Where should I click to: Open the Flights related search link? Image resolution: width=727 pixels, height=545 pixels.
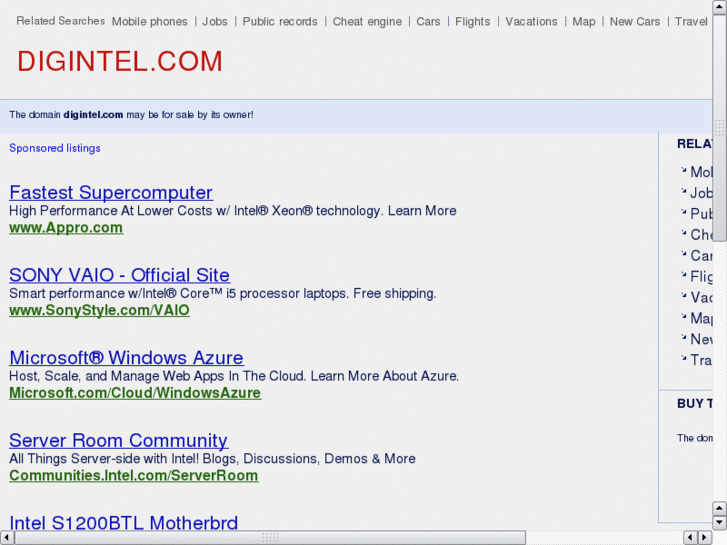tap(472, 22)
